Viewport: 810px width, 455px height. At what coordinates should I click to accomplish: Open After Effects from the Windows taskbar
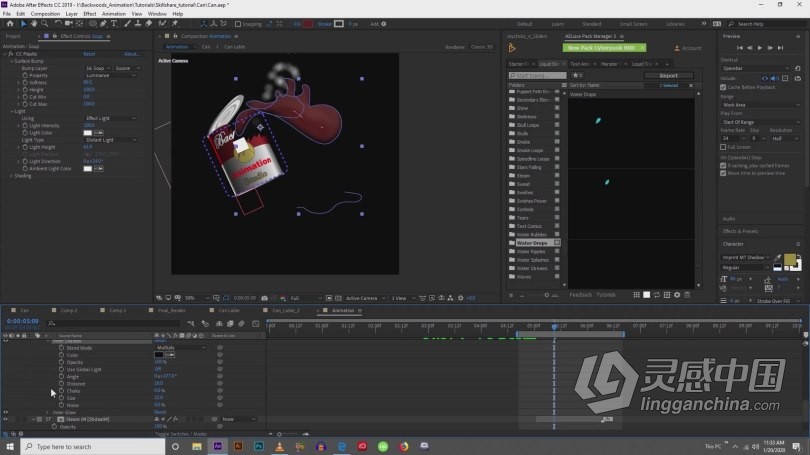[217, 446]
